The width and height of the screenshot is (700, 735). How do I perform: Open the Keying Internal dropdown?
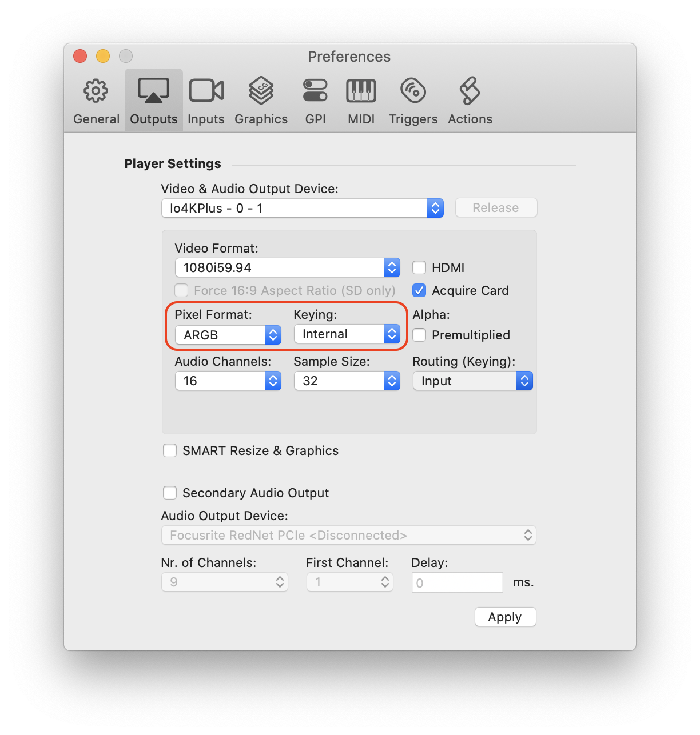point(347,334)
